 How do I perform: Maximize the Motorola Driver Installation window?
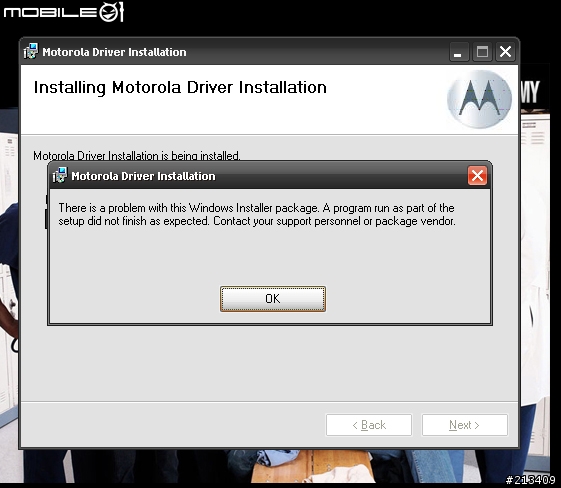point(482,52)
